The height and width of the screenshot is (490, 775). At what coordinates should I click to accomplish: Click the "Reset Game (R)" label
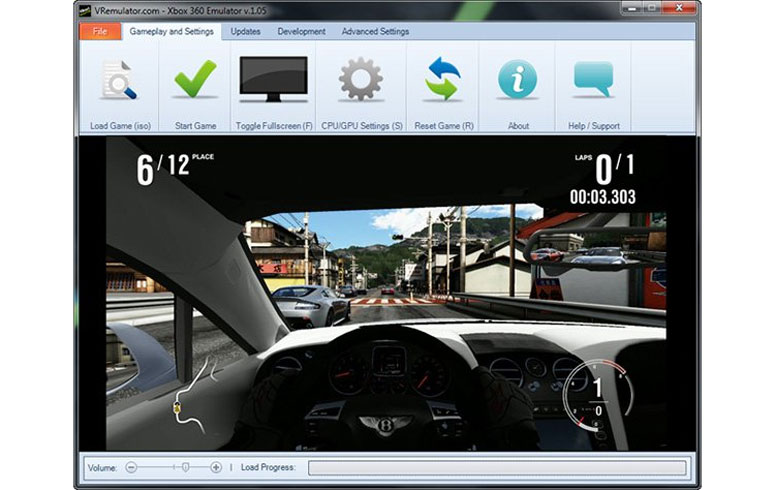coord(444,126)
